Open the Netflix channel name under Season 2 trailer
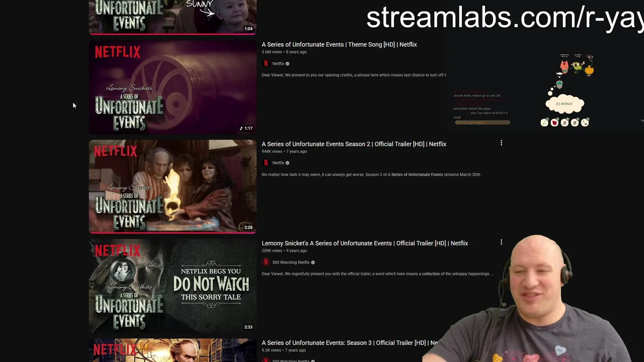Viewport: 644px width, 362px height. click(x=278, y=163)
